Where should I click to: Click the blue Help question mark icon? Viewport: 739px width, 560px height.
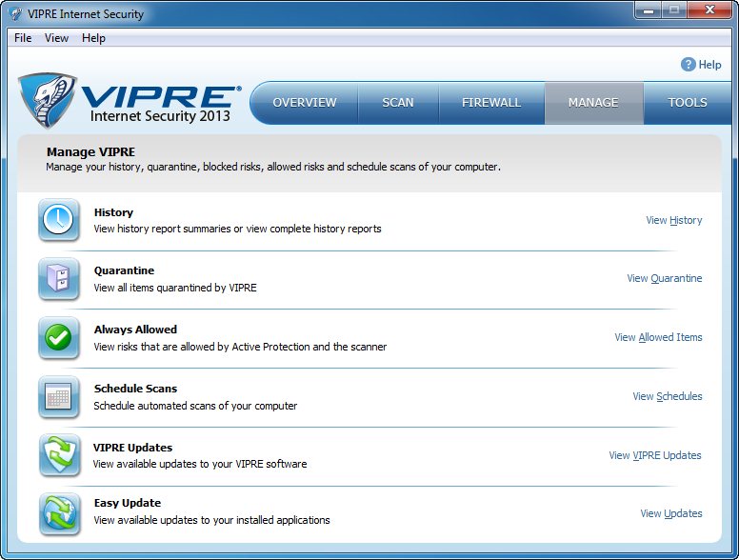click(x=689, y=65)
